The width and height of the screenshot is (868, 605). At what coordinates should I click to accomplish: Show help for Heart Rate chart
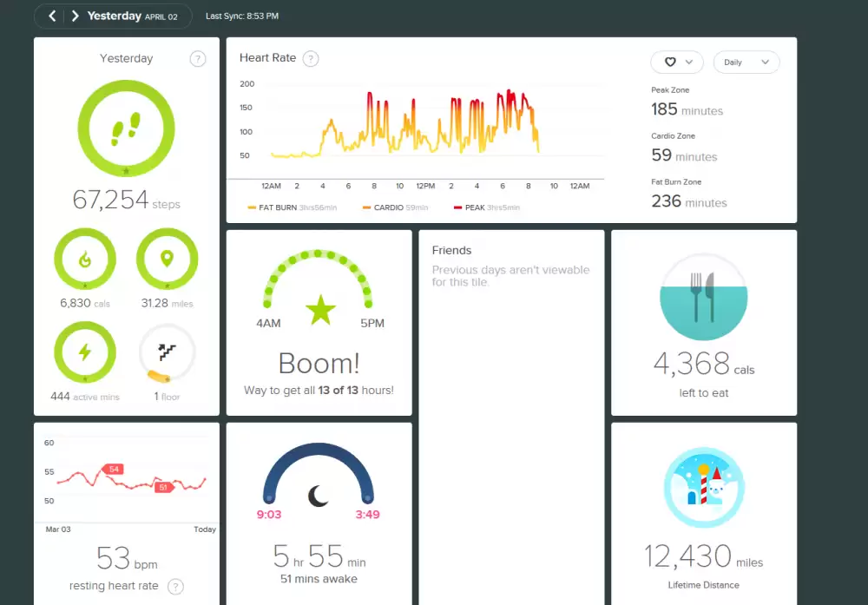pos(311,59)
